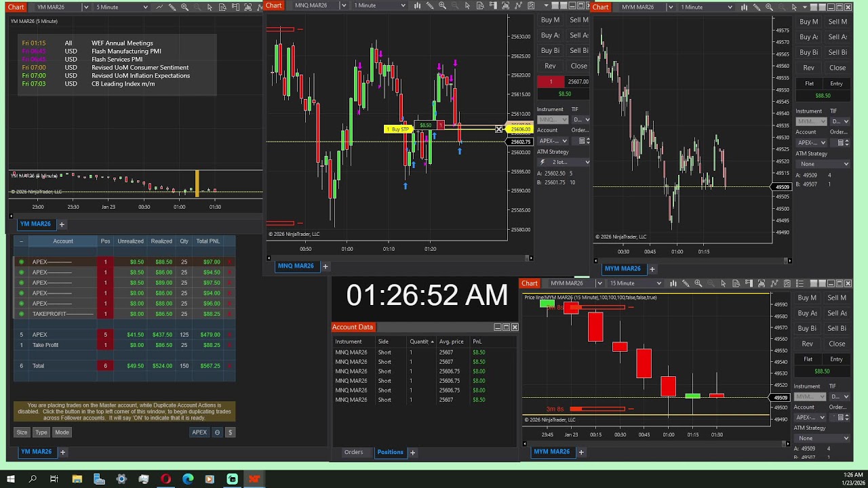Screen dimensions: 868x488
Task: Toggle green status dot in $94.00 account row
Action: click(x=21, y=293)
